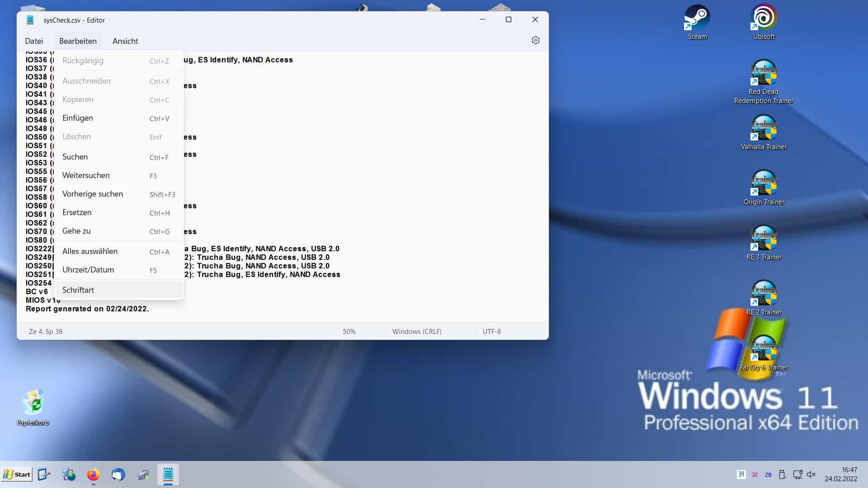Image resolution: width=868 pixels, height=488 pixels.
Task: Open the Papierkorb recycle bin
Action: click(33, 408)
